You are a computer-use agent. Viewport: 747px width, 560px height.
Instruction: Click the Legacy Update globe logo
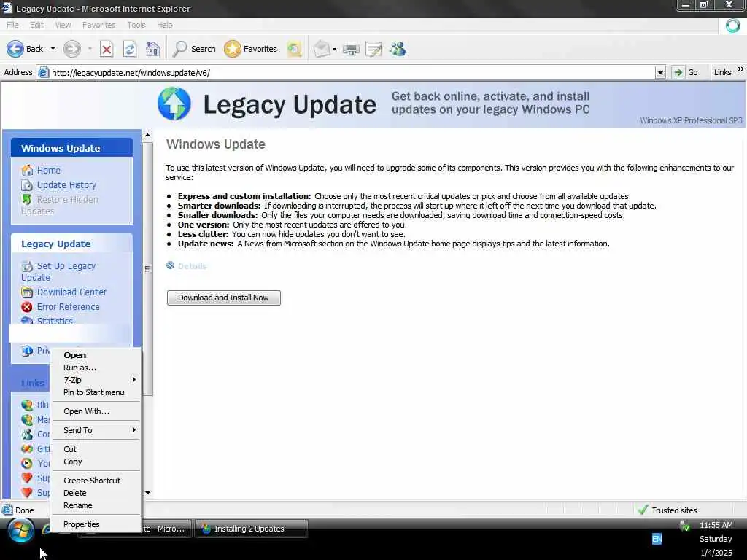click(174, 104)
